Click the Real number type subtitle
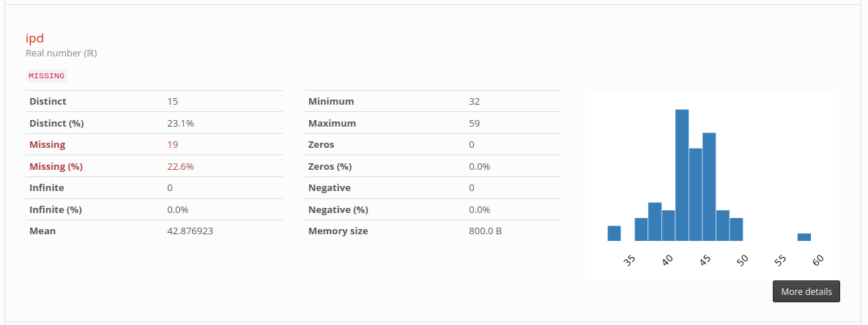This screenshot has width=868, height=325. (x=62, y=53)
